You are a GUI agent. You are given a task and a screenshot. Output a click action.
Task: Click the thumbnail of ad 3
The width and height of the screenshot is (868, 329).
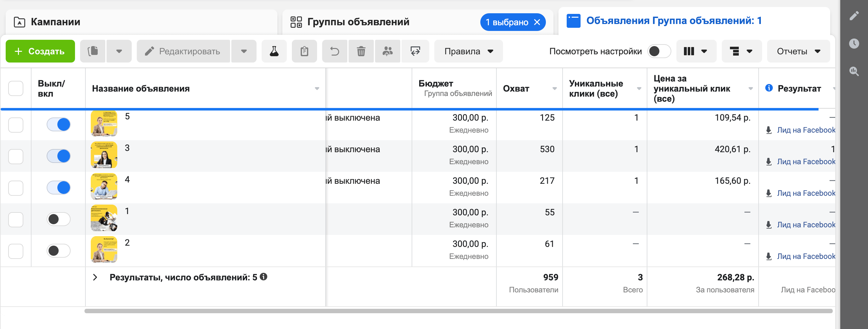104,155
